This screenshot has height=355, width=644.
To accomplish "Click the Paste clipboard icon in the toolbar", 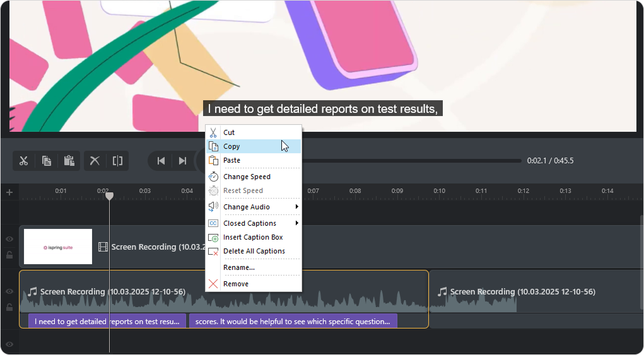I will 69,161.
